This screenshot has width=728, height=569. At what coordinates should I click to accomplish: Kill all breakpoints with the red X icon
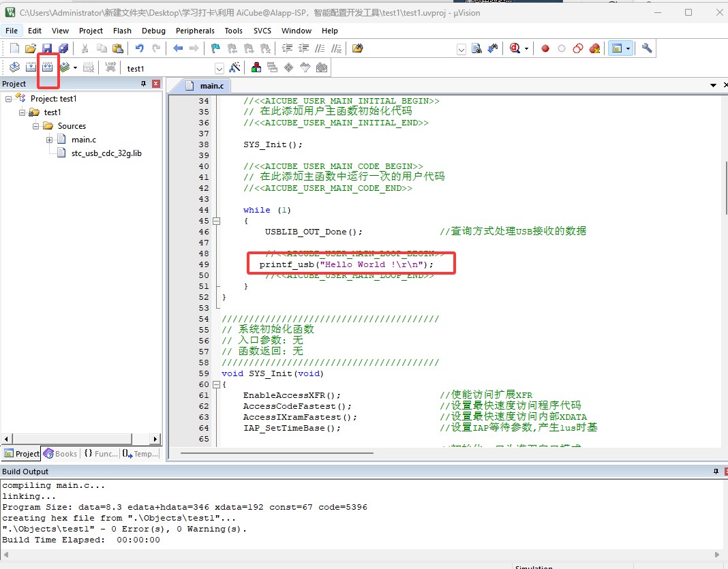click(594, 48)
